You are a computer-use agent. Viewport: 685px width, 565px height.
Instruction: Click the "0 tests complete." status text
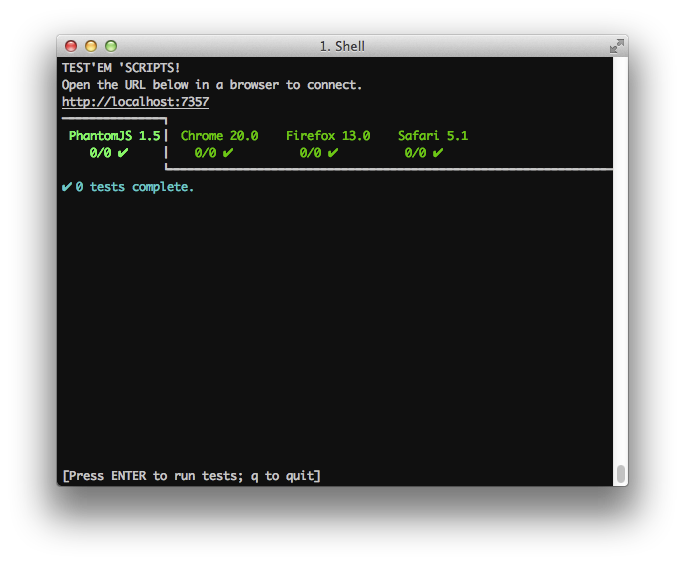pyautogui.click(x=135, y=187)
